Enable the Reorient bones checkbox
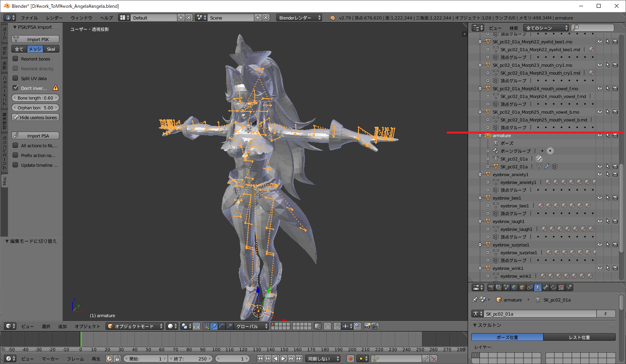 (16, 59)
